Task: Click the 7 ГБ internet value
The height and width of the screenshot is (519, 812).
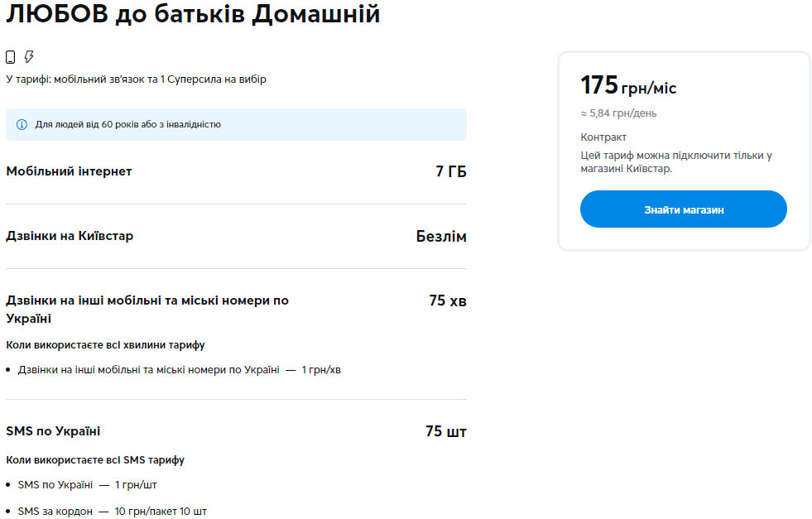Action: point(454,171)
